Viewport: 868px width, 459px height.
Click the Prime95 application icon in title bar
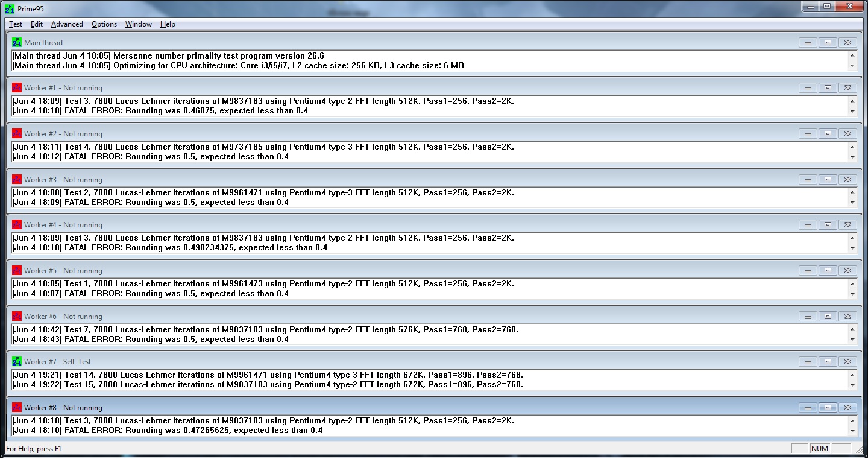pos(10,9)
